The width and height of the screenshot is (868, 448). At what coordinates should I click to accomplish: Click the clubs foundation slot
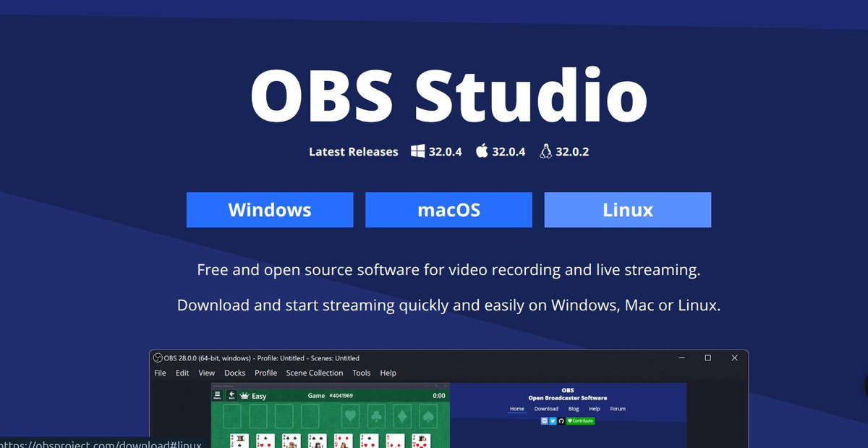pos(376,417)
